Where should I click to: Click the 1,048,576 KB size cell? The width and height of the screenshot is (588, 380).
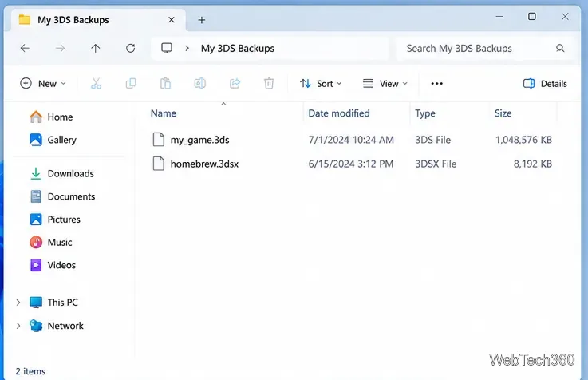coord(523,140)
